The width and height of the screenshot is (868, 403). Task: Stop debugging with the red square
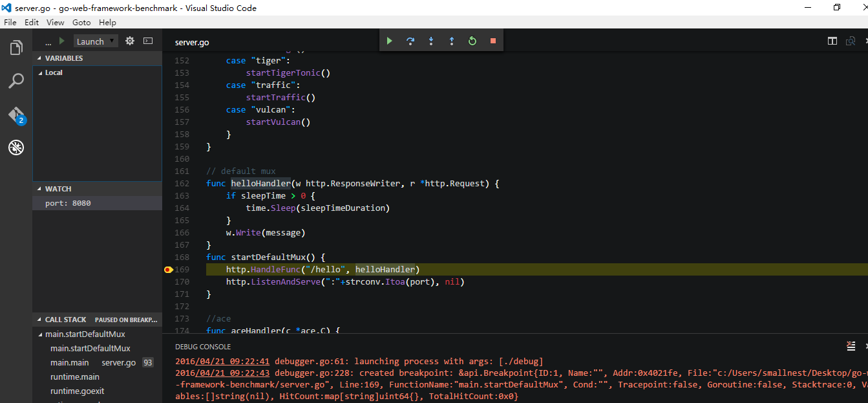point(493,41)
